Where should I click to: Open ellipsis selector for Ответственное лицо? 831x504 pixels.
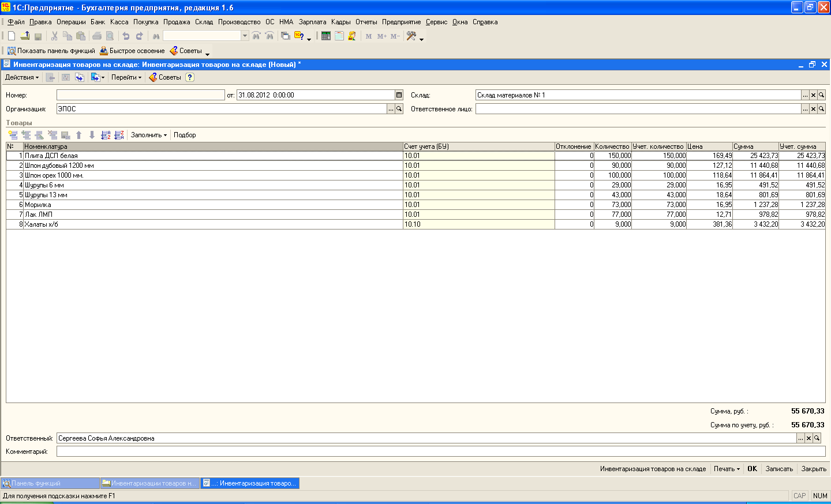805,109
